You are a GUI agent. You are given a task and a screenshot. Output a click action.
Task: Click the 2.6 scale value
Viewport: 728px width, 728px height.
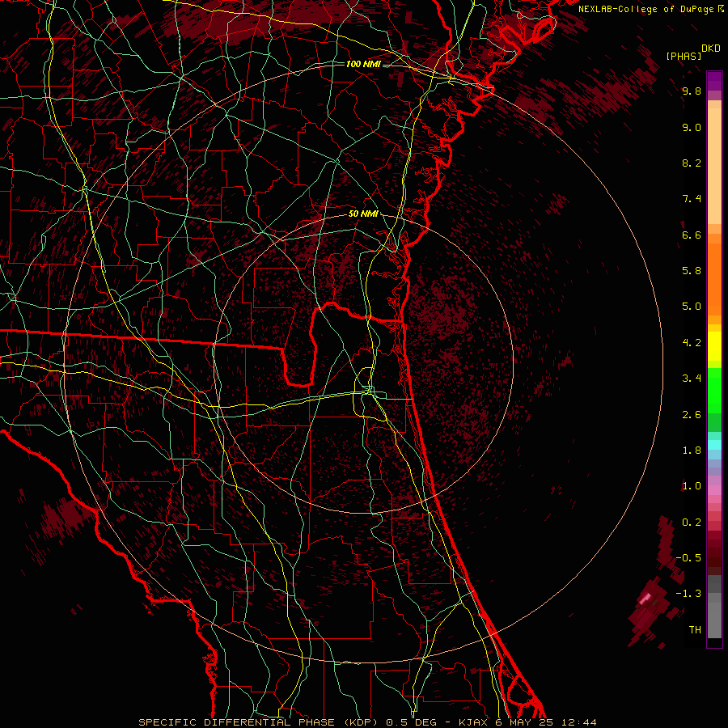[692, 415]
